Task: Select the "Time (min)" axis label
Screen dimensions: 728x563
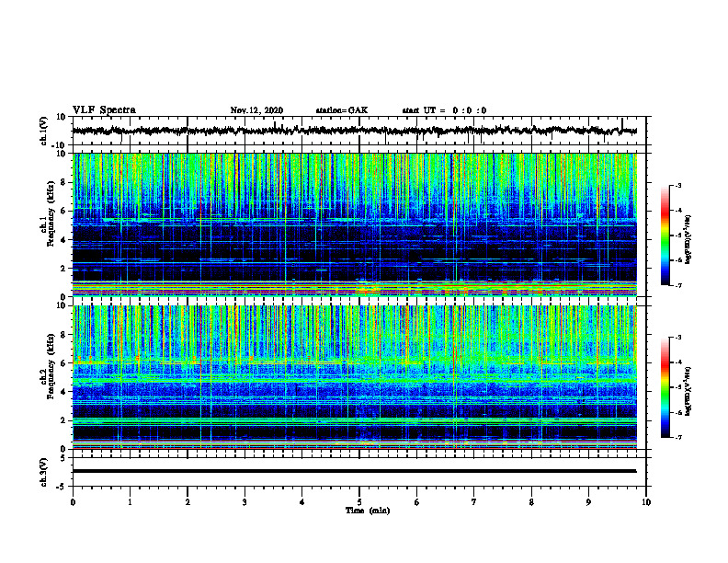Action: pyautogui.click(x=368, y=511)
